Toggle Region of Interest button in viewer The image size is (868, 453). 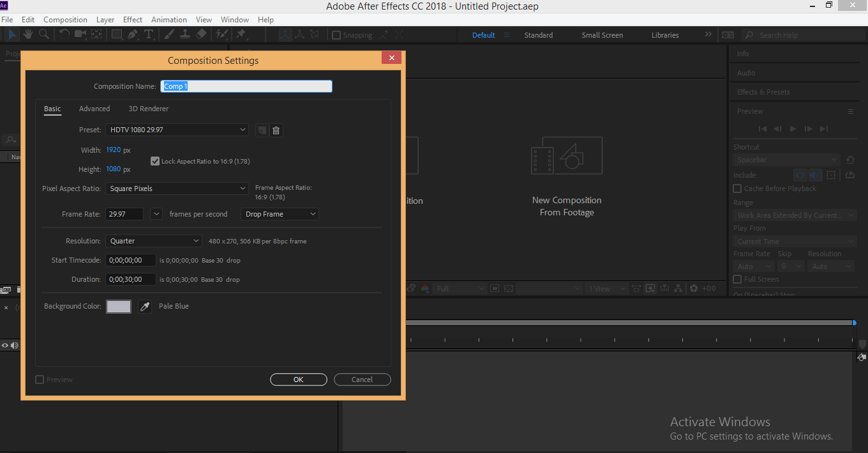[x=495, y=289]
